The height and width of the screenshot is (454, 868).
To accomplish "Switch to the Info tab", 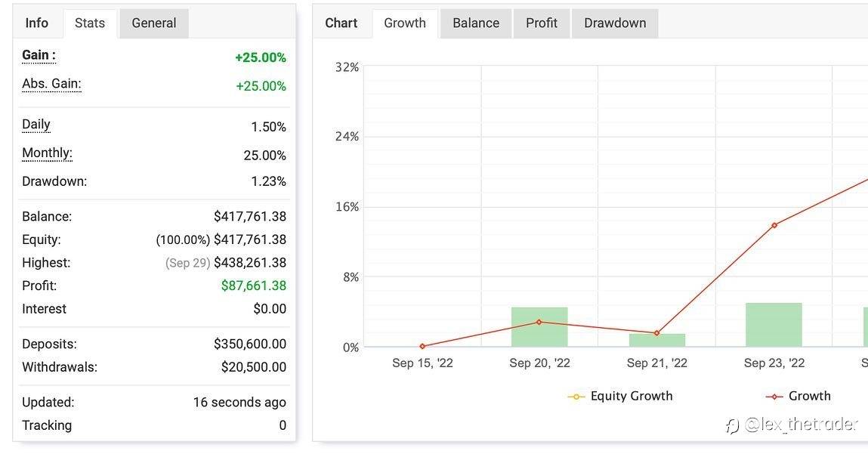I will 37,23.
